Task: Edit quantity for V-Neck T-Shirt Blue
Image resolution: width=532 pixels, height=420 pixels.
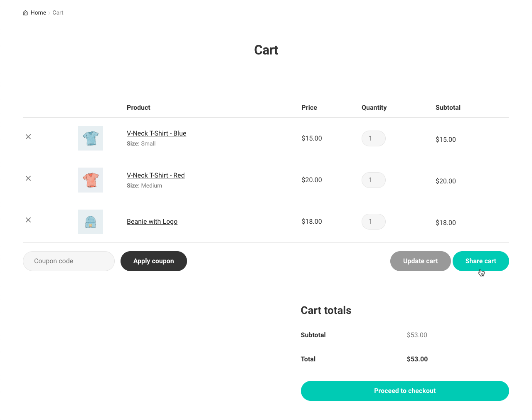Action: [373, 138]
